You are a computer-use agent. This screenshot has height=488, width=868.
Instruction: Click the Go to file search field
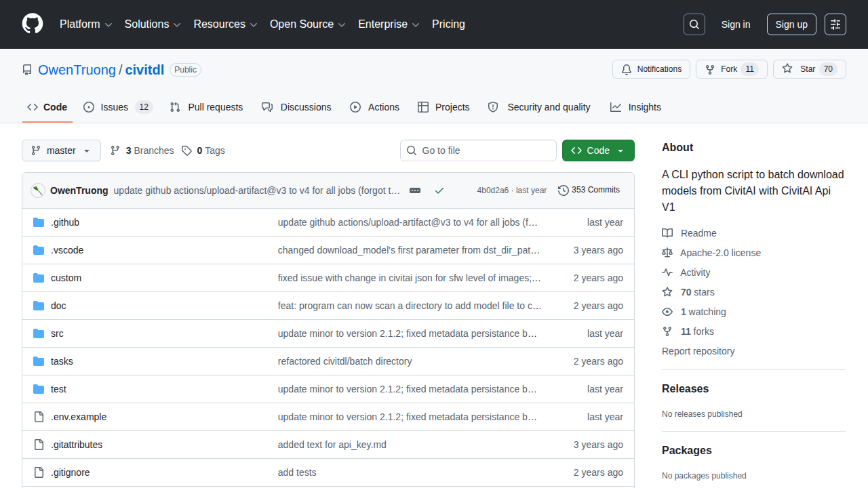(x=478, y=150)
